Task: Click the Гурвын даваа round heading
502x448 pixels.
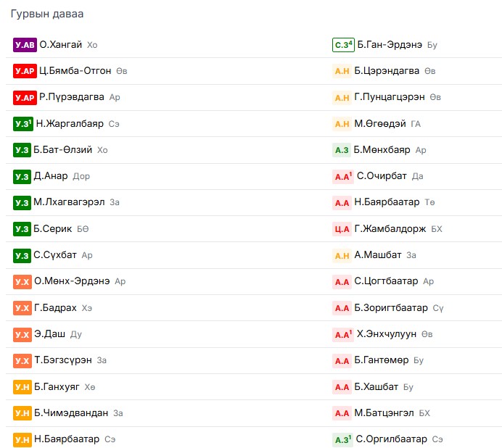Action: pos(47,14)
